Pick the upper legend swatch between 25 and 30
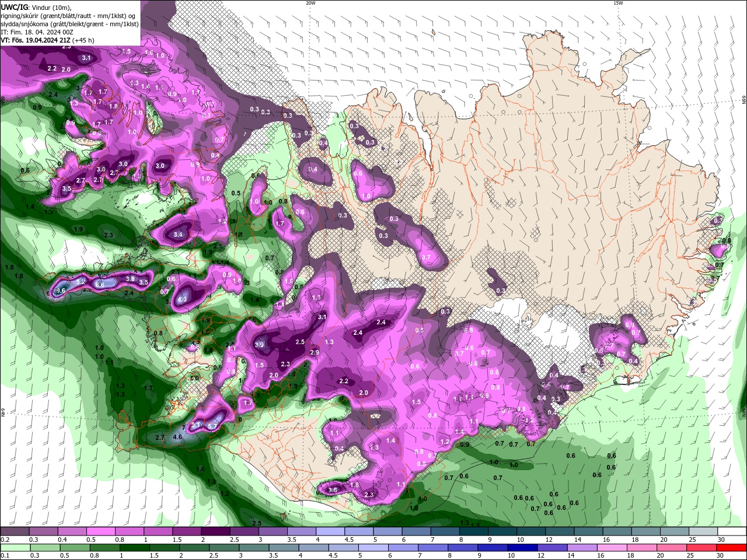 point(703,531)
